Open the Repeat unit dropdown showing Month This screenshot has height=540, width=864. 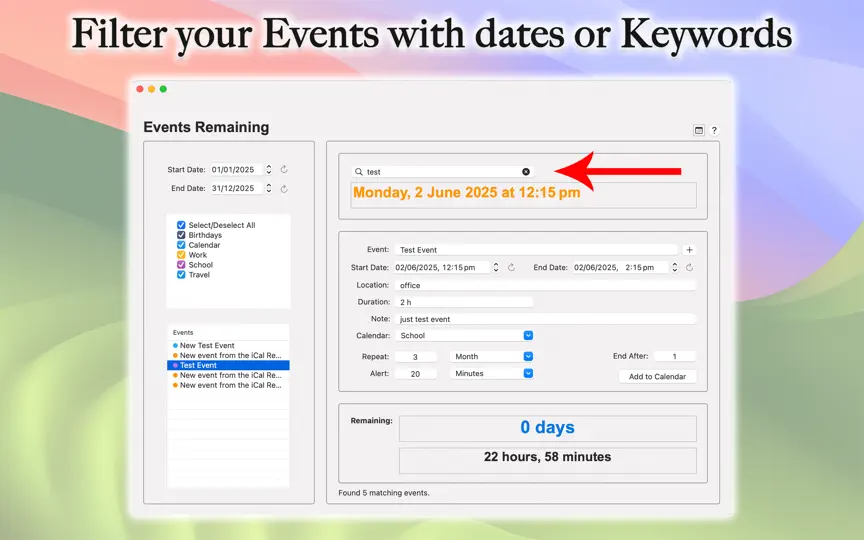point(492,357)
